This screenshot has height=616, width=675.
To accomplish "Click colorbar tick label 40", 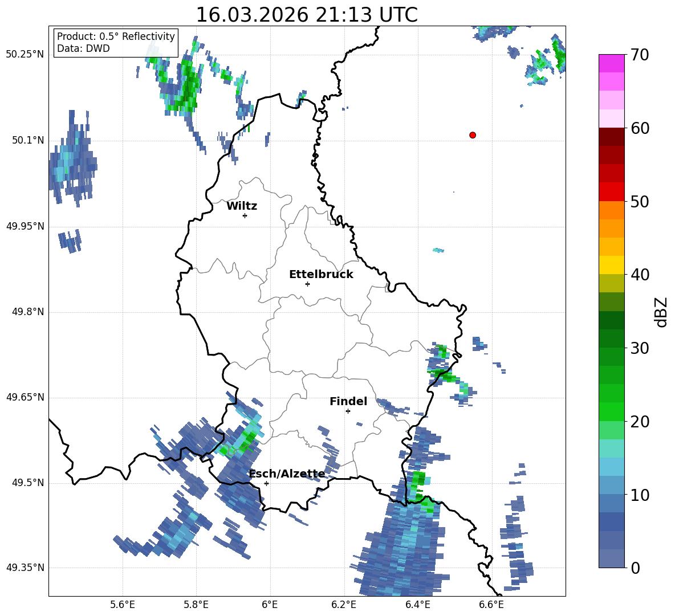I will [x=640, y=275].
